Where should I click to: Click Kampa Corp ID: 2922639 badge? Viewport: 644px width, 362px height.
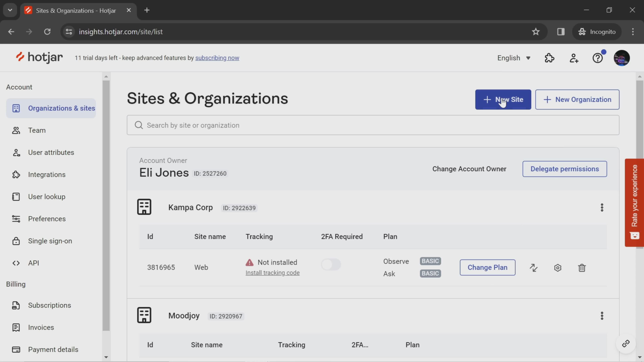pos(239,208)
